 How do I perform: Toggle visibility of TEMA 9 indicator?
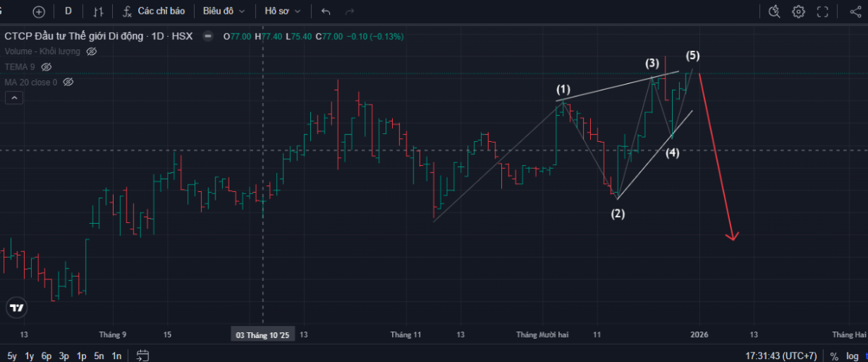click(46, 67)
